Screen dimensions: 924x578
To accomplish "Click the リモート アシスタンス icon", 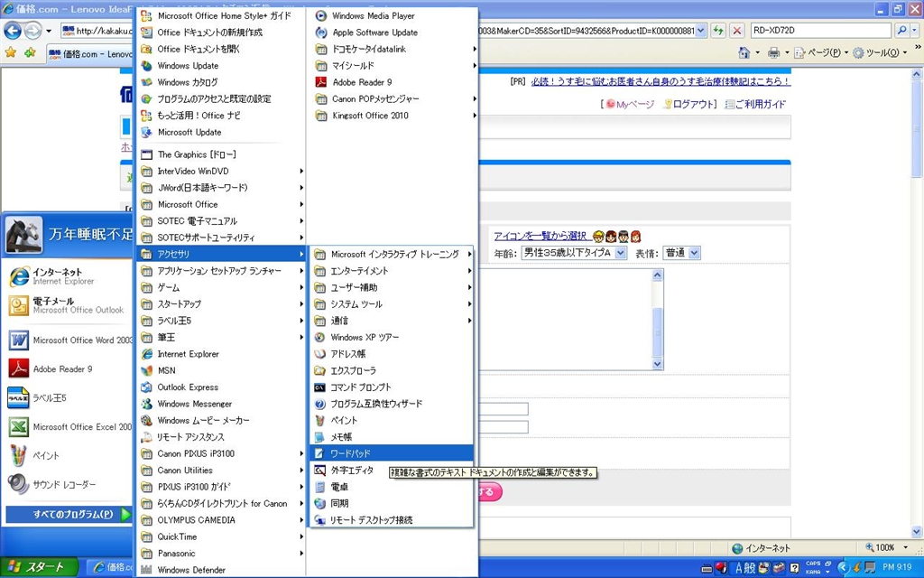I will [x=146, y=437].
